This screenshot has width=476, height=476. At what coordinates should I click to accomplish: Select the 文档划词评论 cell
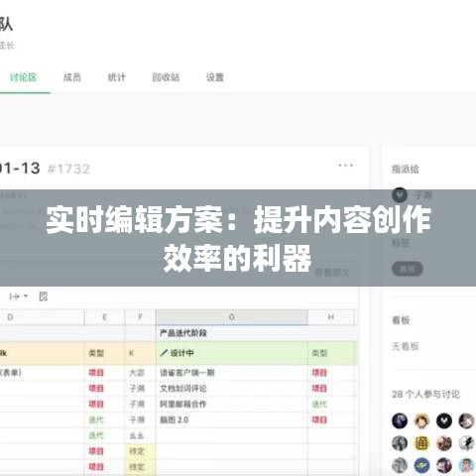[232, 389]
